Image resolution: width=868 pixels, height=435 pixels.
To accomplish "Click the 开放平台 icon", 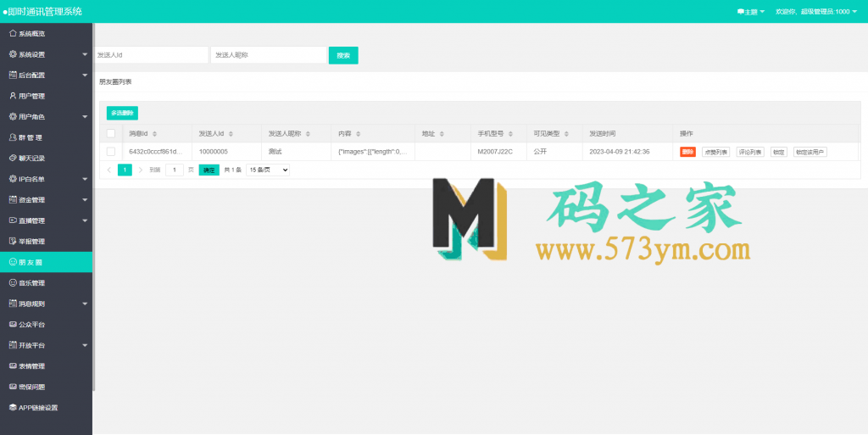I will [13, 345].
